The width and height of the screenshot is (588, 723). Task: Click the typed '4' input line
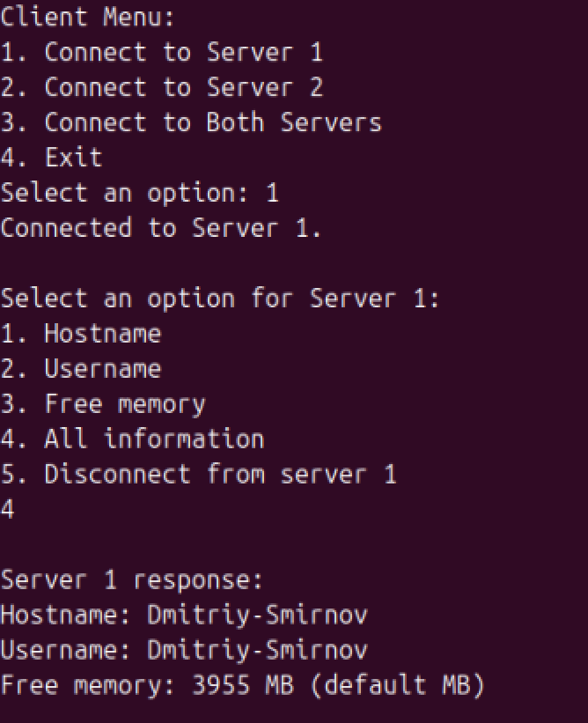pyautogui.click(x=7, y=509)
